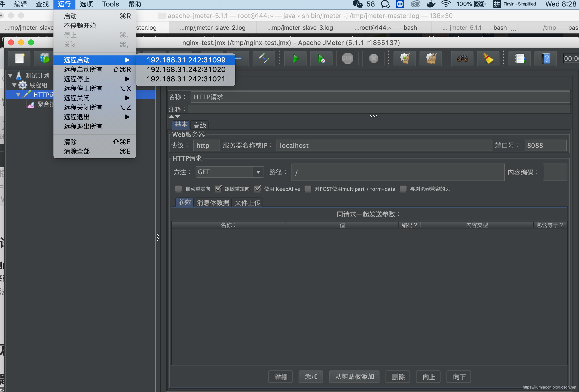This screenshot has height=392, width=579.
Task: Click the yellow Reset Search broom icon
Action: coord(488,59)
